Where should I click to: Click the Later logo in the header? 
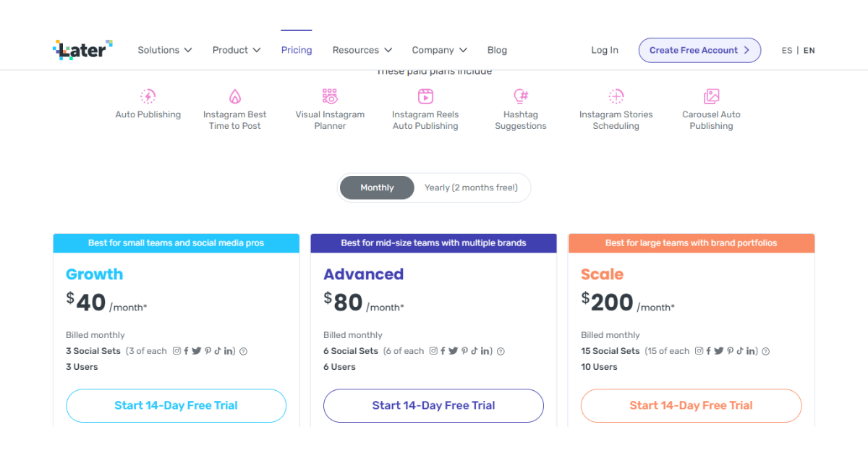point(83,50)
